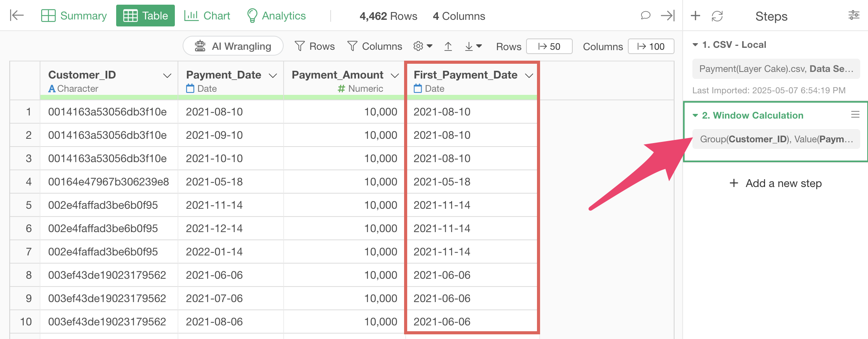
Task: Click the plus icon beside Steps
Action: point(695,16)
